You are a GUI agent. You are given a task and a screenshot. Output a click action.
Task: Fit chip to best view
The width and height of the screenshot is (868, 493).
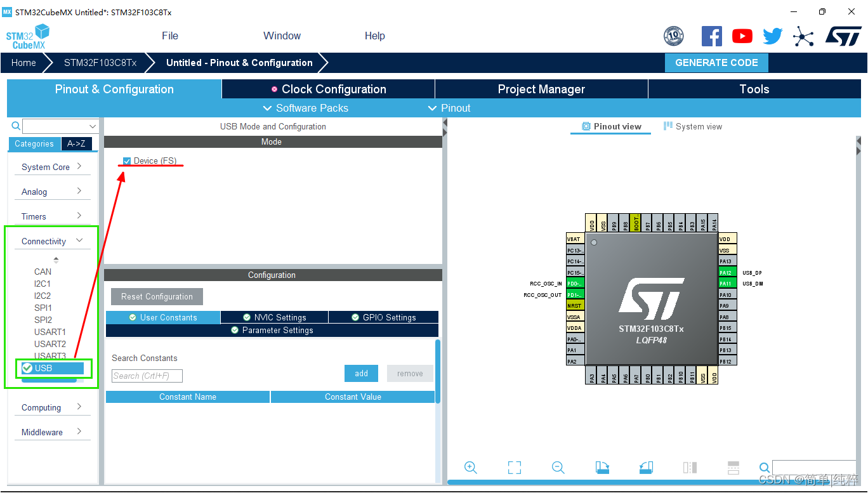pos(515,468)
